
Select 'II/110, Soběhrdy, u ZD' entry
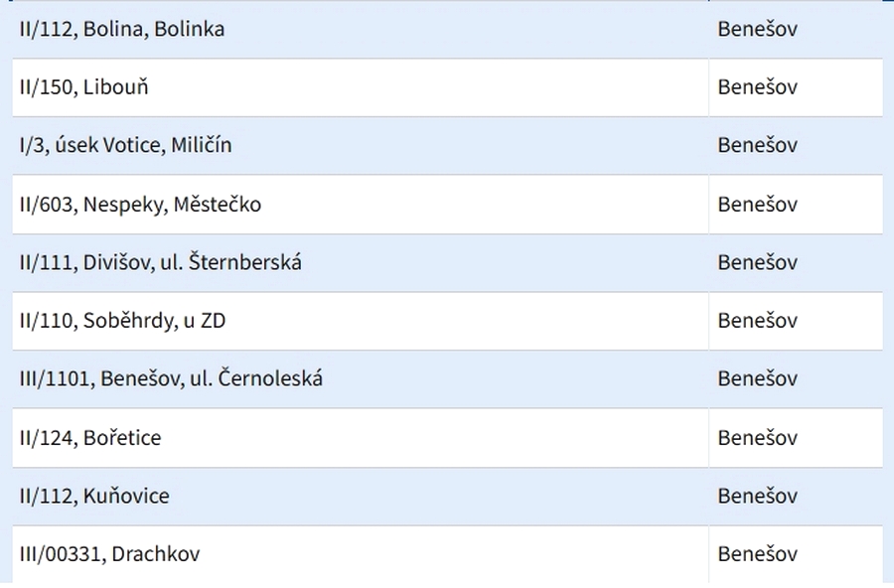point(128,321)
